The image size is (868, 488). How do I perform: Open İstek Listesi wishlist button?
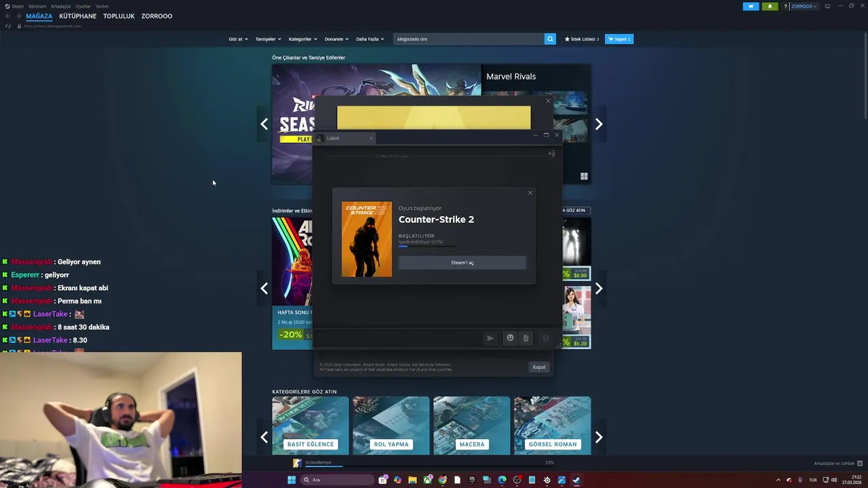(582, 39)
